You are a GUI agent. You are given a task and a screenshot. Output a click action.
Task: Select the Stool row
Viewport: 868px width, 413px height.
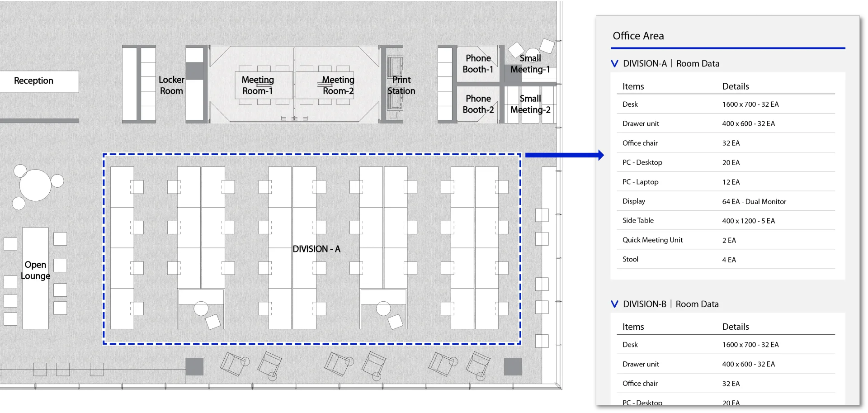tap(726, 260)
